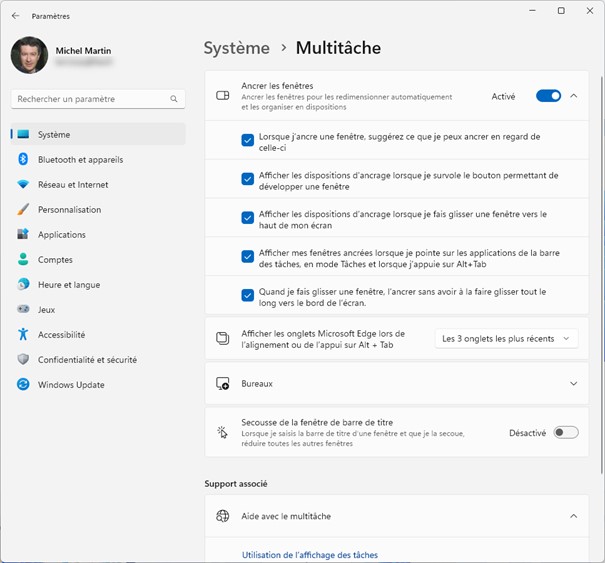The image size is (605, 563).
Task: Click the Windows Update icon in sidebar
Action: (x=23, y=385)
